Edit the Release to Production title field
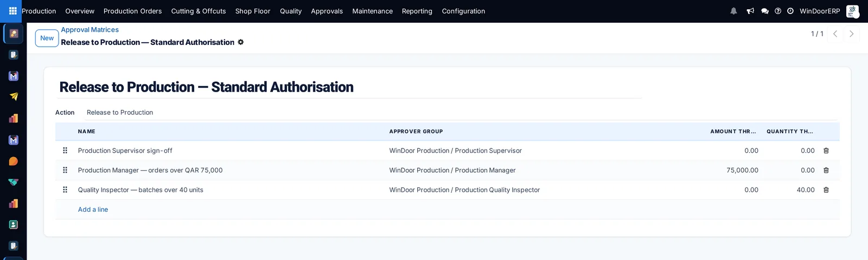The height and width of the screenshot is (260, 868). (349, 87)
